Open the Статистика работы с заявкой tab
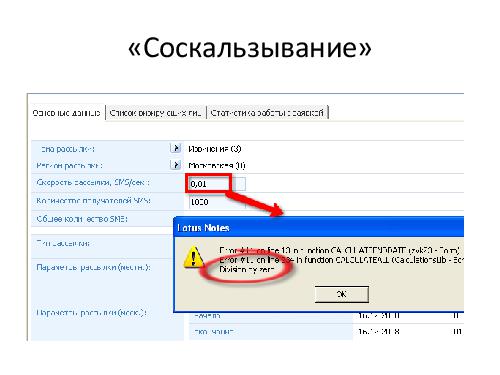The height and width of the screenshot is (375, 500). (x=267, y=113)
